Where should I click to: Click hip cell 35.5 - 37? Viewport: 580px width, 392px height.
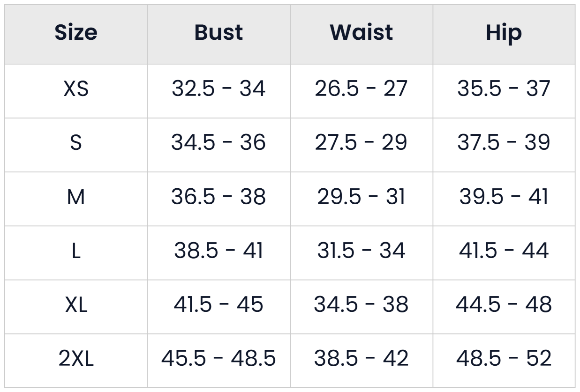(504, 89)
